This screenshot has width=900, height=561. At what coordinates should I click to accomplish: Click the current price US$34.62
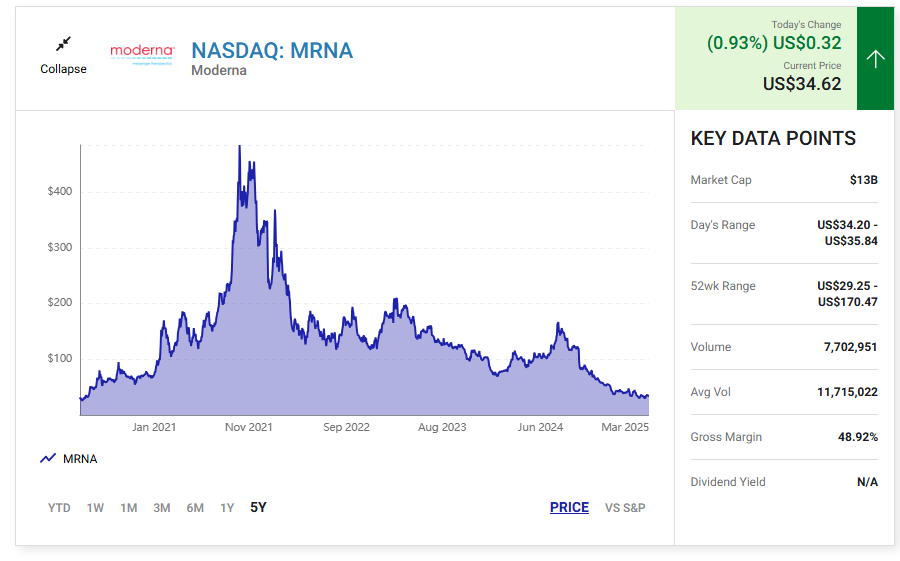[802, 84]
